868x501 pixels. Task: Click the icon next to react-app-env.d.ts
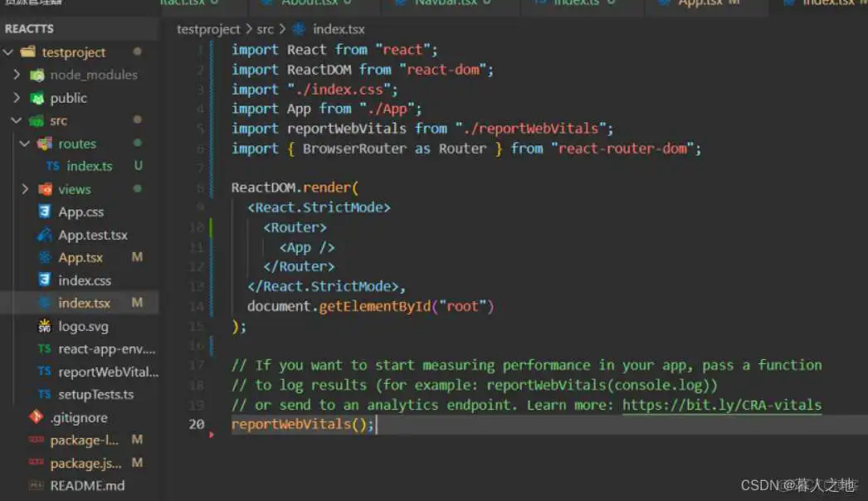pos(45,348)
